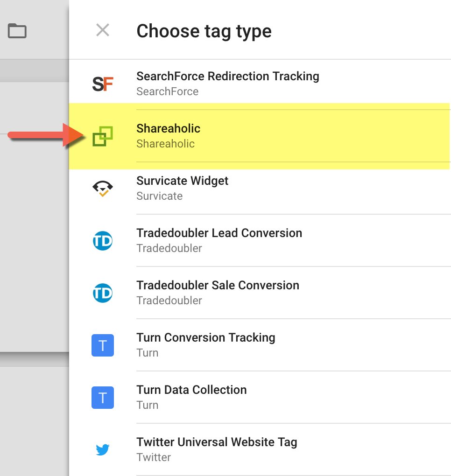Click the Twitter vendor subtitle
Viewport: 451px width, 476px height.
tap(154, 457)
